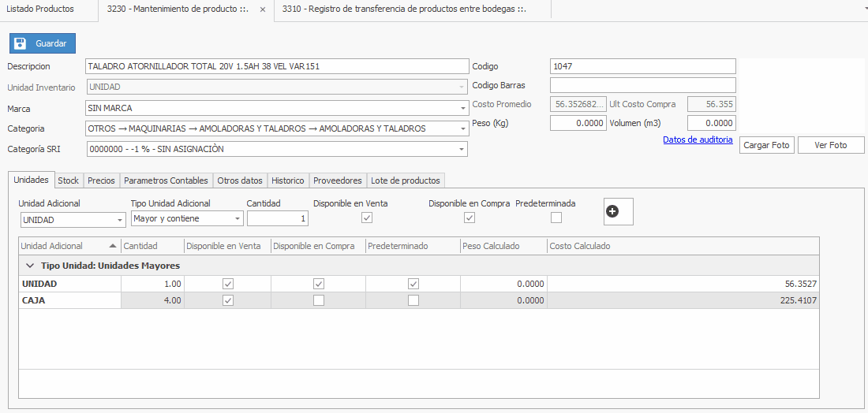Go to the Listado Productos tab
868x413 pixels.
point(40,9)
